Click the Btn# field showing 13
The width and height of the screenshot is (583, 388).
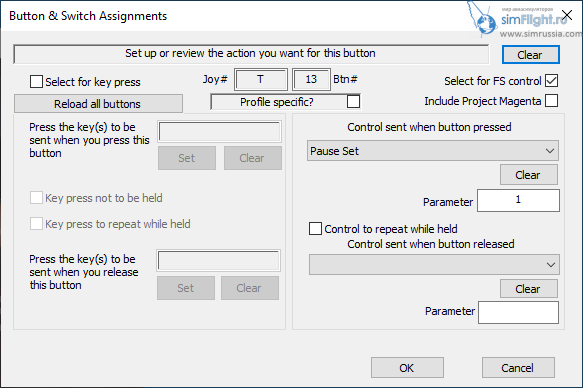(x=311, y=79)
